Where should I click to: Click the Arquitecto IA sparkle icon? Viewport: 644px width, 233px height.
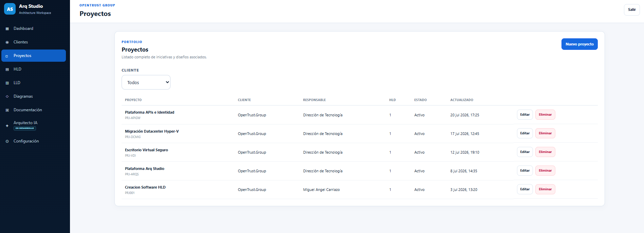[x=7, y=126]
